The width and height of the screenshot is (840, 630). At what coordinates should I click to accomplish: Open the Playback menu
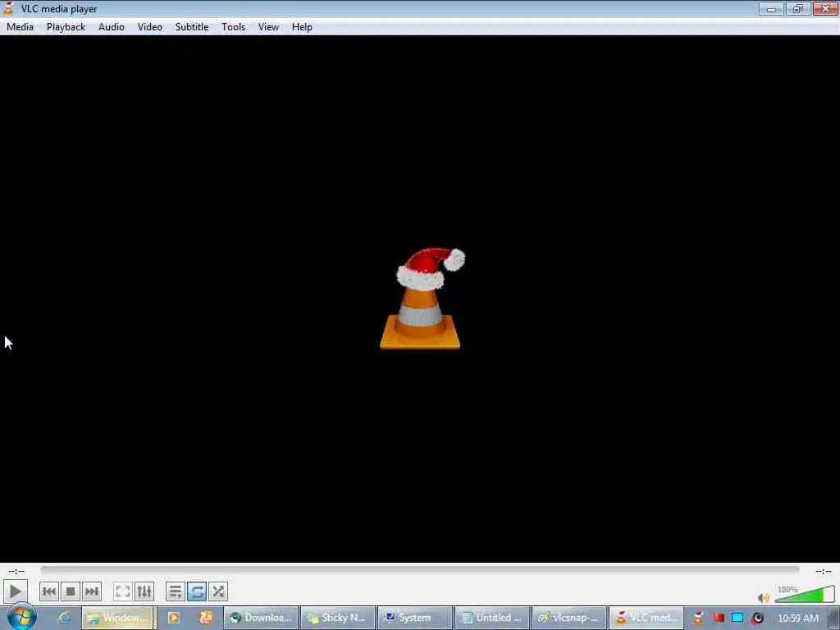point(66,27)
